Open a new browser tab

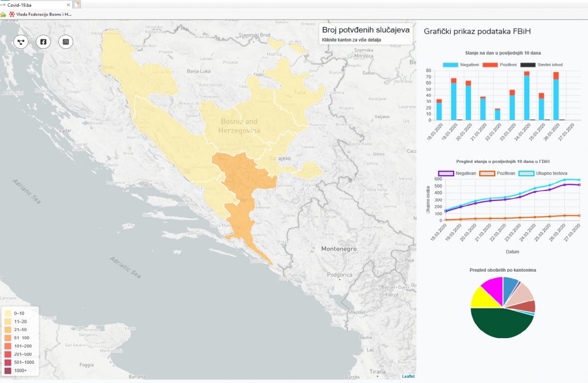(76, 5)
